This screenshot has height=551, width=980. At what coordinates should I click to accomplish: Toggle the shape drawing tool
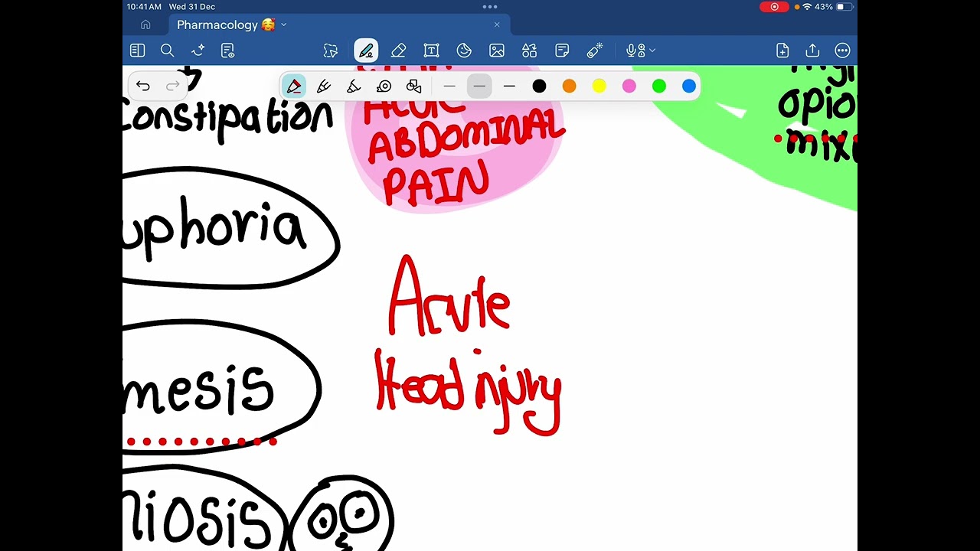click(x=413, y=86)
